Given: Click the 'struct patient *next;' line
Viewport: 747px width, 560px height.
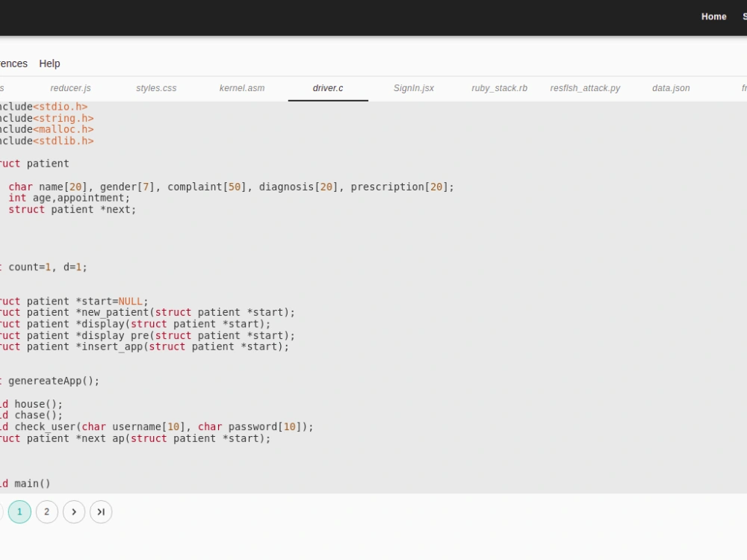Looking at the screenshot, I should (x=72, y=210).
